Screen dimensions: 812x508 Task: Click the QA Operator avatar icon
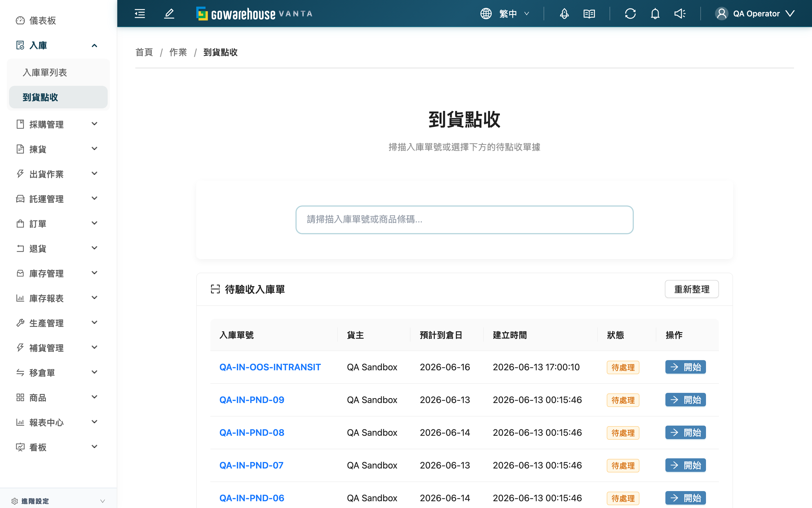(721, 14)
